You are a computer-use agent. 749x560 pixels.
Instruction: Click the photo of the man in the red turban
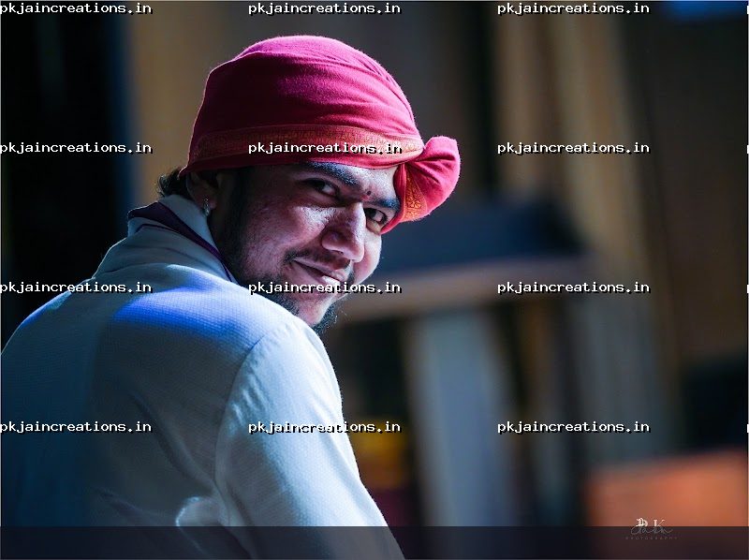[374, 280]
